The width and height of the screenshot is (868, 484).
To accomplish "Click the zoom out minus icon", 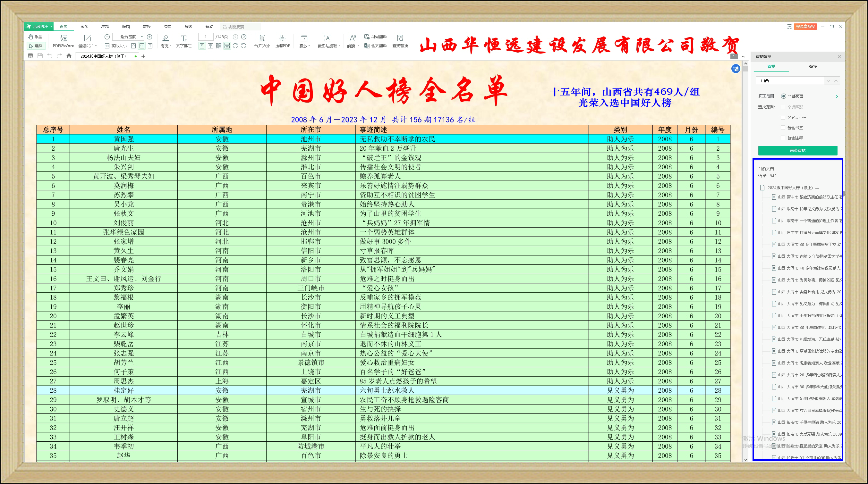I will point(107,36).
